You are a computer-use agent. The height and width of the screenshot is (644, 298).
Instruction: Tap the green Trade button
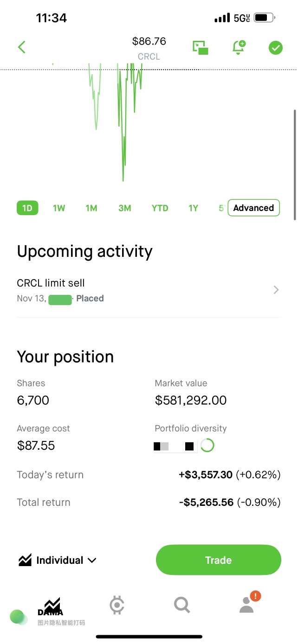(x=219, y=560)
